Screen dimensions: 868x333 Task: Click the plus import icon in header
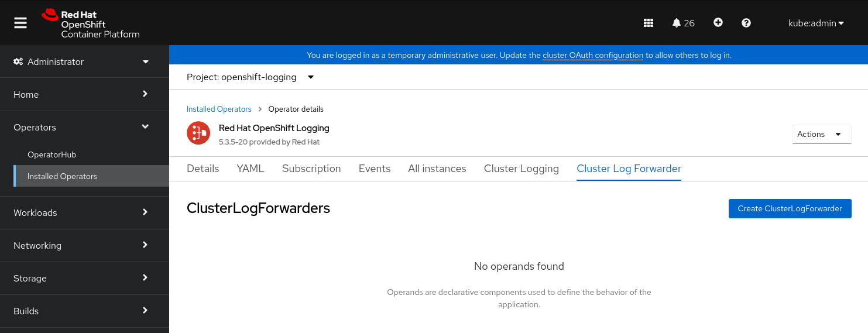(x=718, y=23)
